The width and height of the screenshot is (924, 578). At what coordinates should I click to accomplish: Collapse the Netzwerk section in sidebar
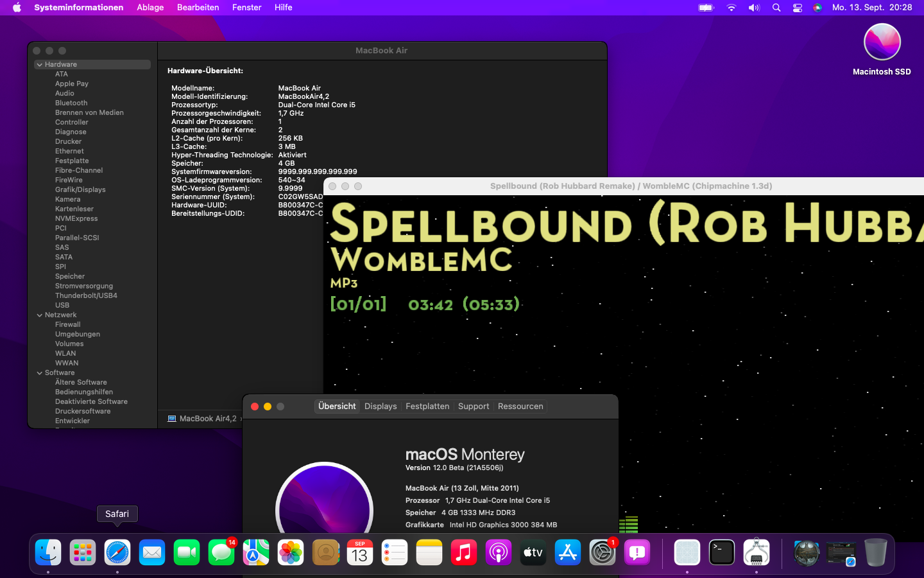point(40,315)
